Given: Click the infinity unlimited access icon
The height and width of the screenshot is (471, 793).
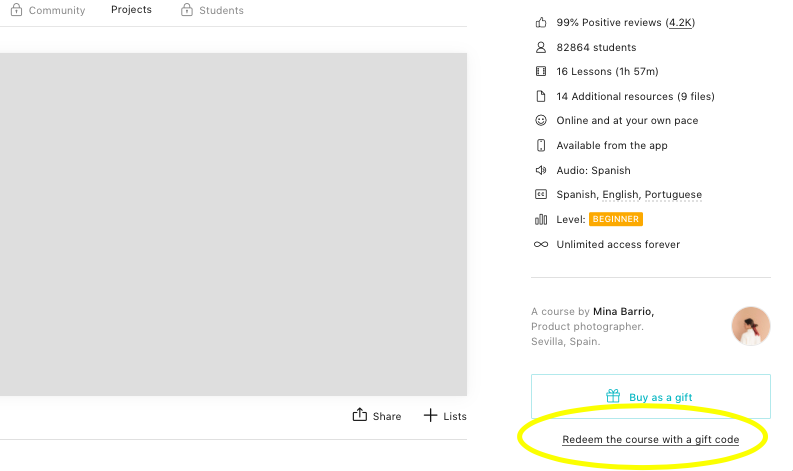Looking at the screenshot, I should click(x=541, y=244).
